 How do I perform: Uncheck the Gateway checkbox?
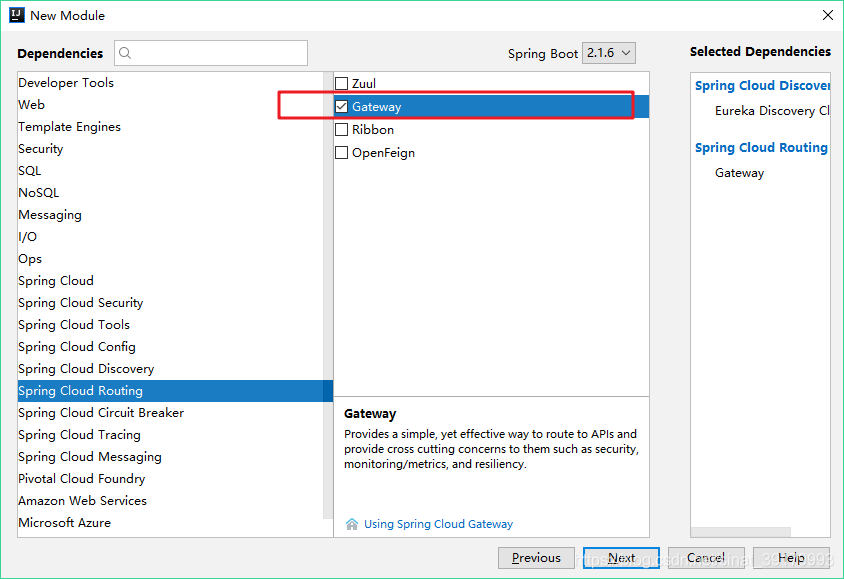point(341,107)
